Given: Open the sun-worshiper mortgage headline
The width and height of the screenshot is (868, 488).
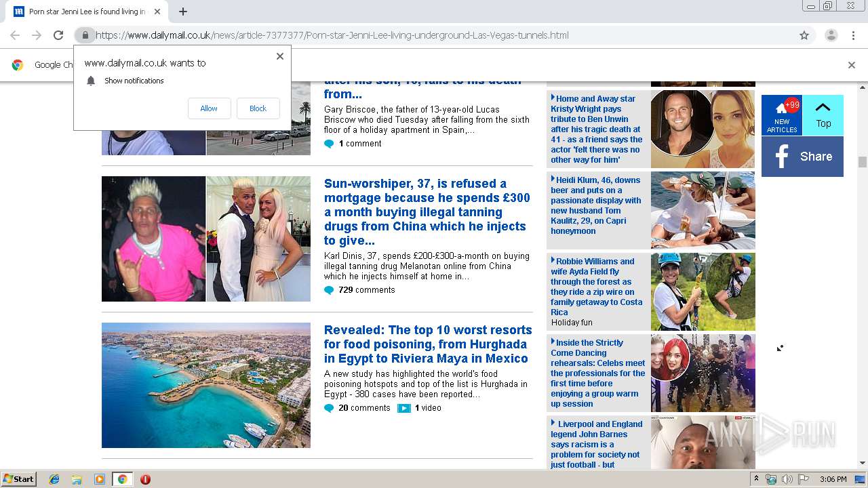Looking at the screenshot, I should (427, 212).
